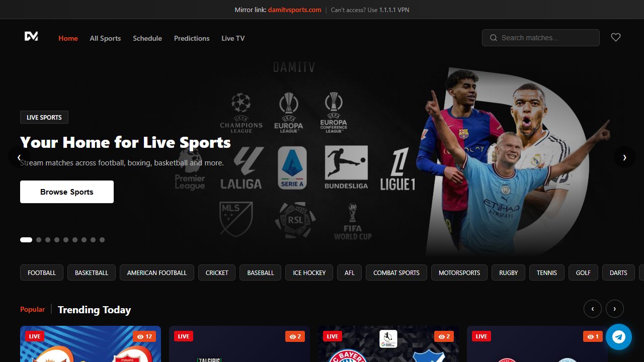Open the favorites heart icon
Viewport: 644px width, 362px height.
click(616, 37)
